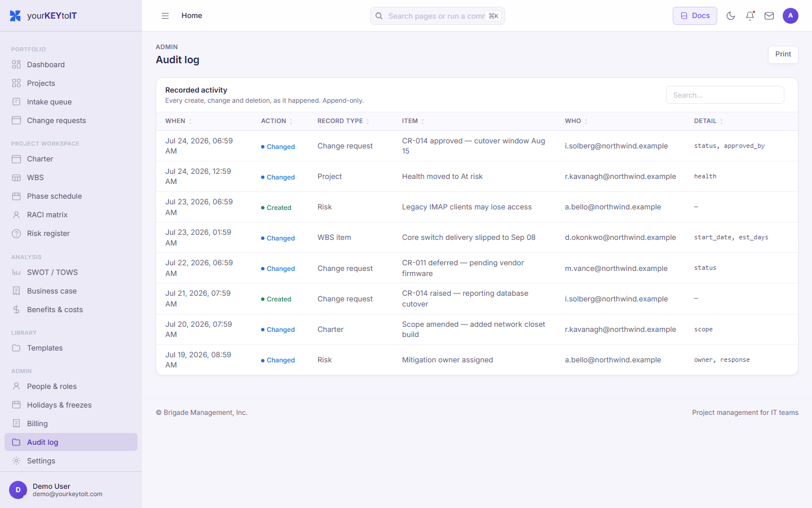Click the WBS sidebar icon
812x508 pixels.
coord(16,177)
